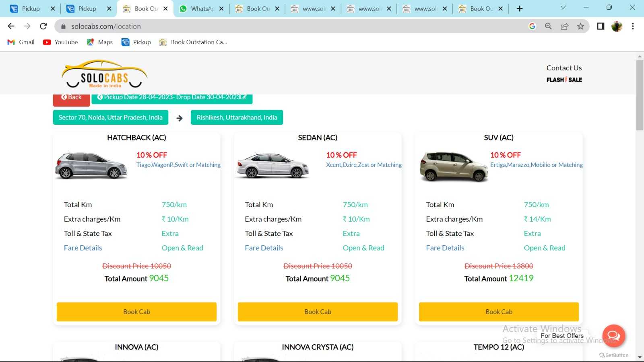Close the active Book Outstation tab
The height and width of the screenshot is (362, 644).
pos(165,8)
